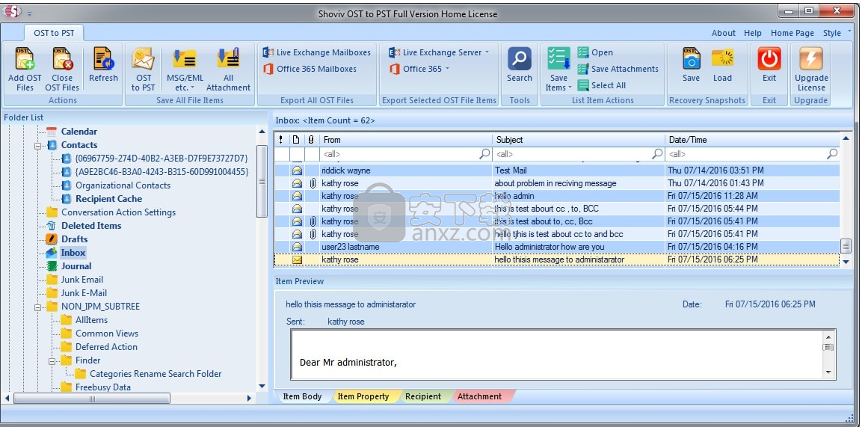Collapse the Contacts tree node
The image size is (868, 427).
[x=37, y=146]
